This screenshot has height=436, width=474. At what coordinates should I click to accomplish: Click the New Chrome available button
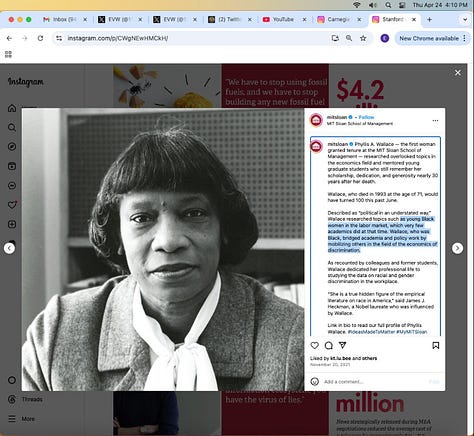(x=432, y=38)
